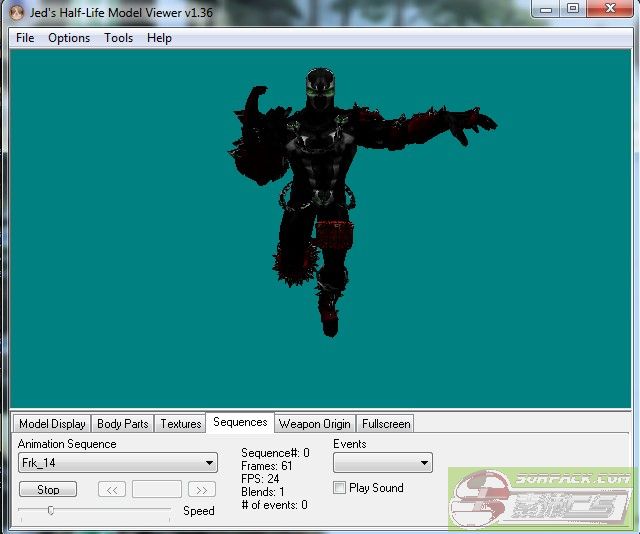This screenshot has width=640, height=534.
Task: Maximize the Model Viewer window
Action: (x=573, y=9)
